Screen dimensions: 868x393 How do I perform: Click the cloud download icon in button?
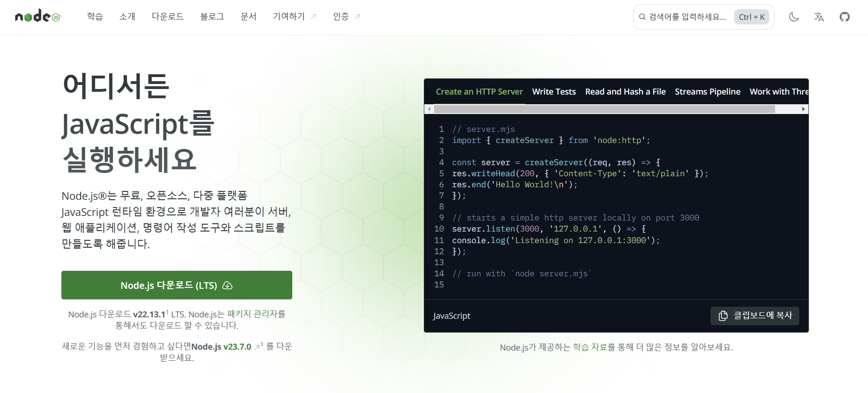pyautogui.click(x=227, y=286)
